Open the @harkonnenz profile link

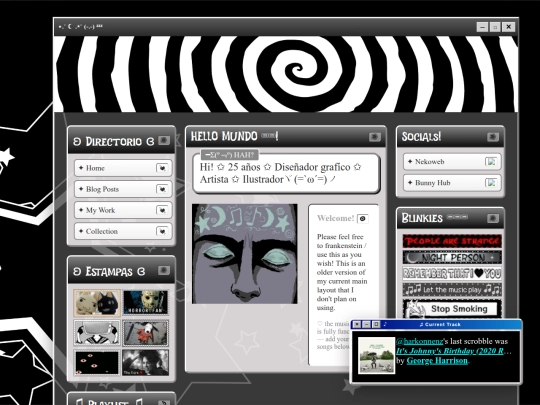[x=419, y=341]
